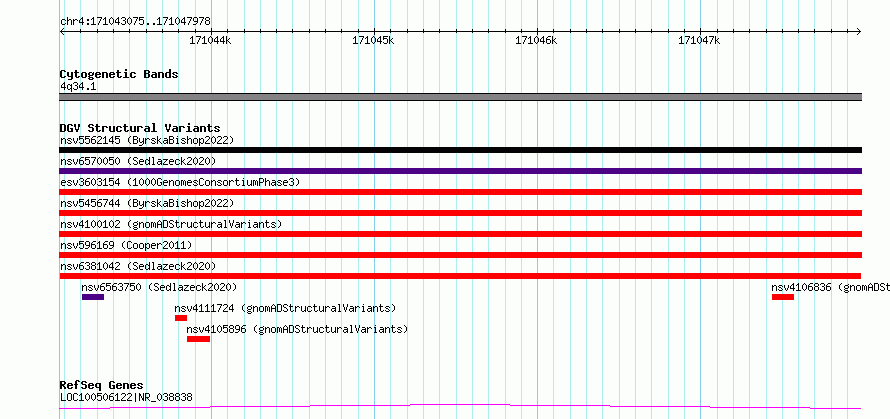Viewport: 890px width, 419px height.
Task: Click the chr4:171043075..171047978 coordinates label
Action: pyautogui.click(x=135, y=21)
